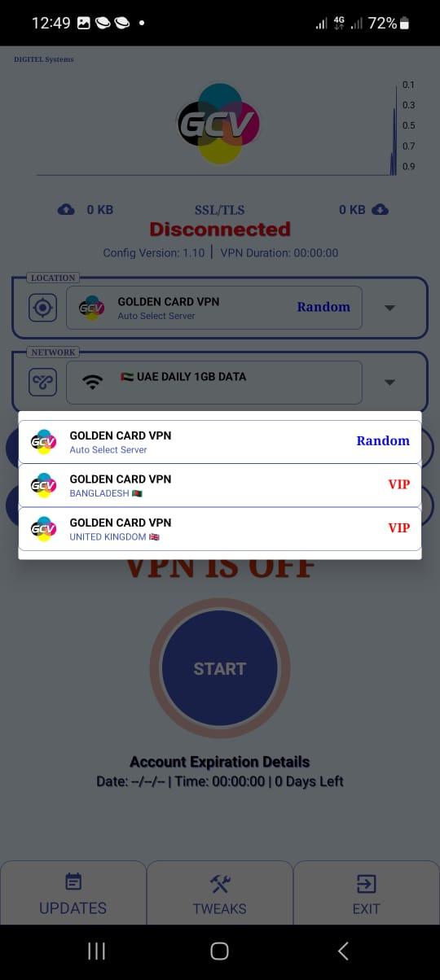Tap Android home navigation button

click(x=219, y=951)
